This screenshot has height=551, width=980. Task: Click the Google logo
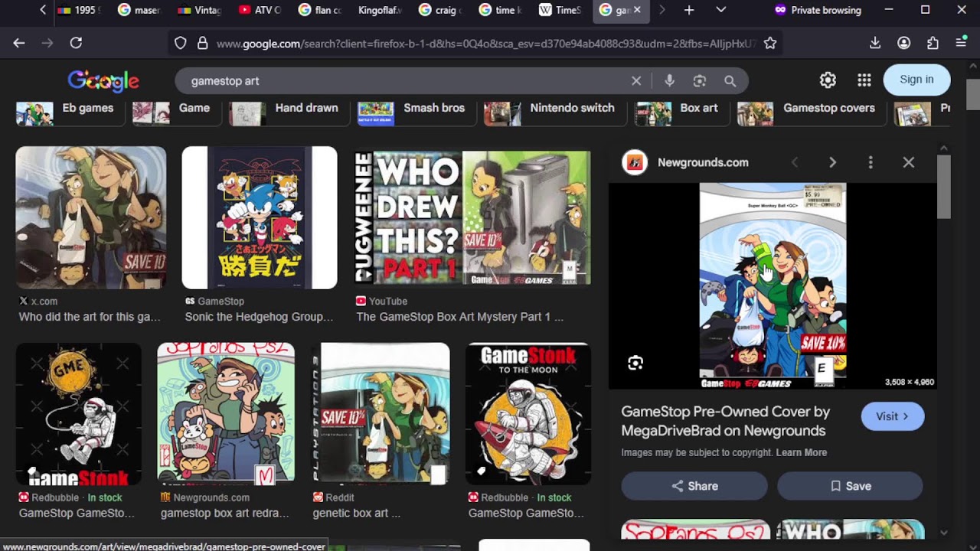pyautogui.click(x=103, y=80)
